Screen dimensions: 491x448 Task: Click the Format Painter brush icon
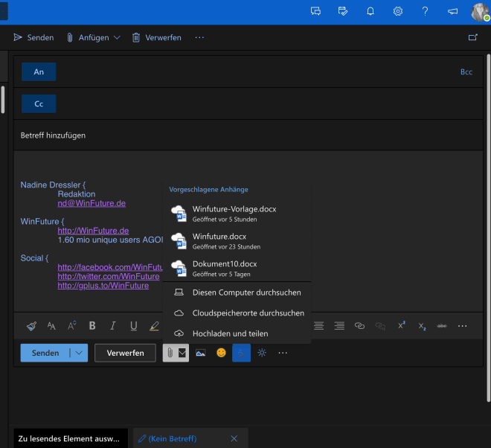point(31,326)
